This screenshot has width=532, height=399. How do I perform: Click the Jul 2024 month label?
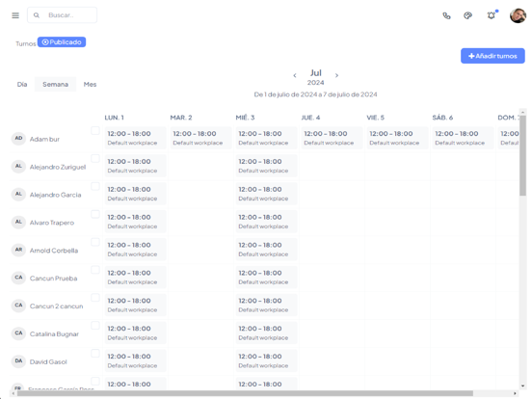pyautogui.click(x=315, y=77)
